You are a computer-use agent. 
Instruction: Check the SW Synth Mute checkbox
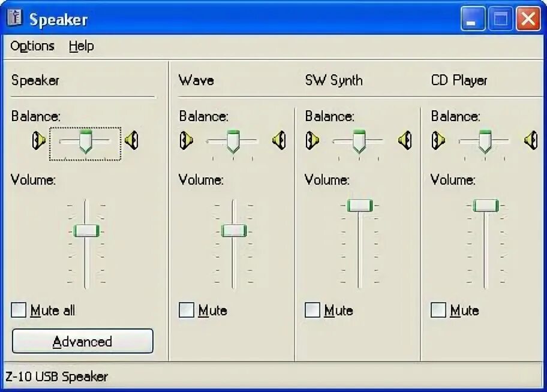tap(312, 310)
